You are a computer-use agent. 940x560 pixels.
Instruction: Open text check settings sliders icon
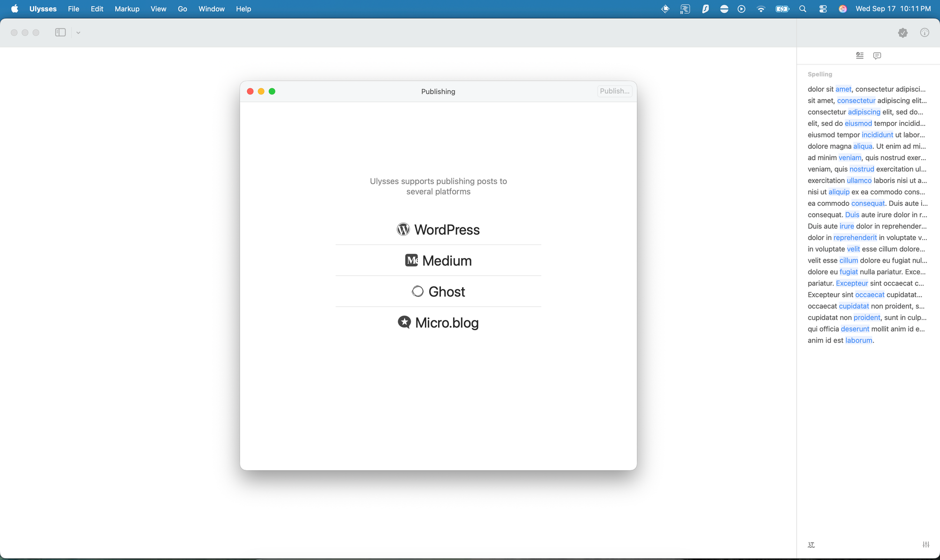[926, 545]
